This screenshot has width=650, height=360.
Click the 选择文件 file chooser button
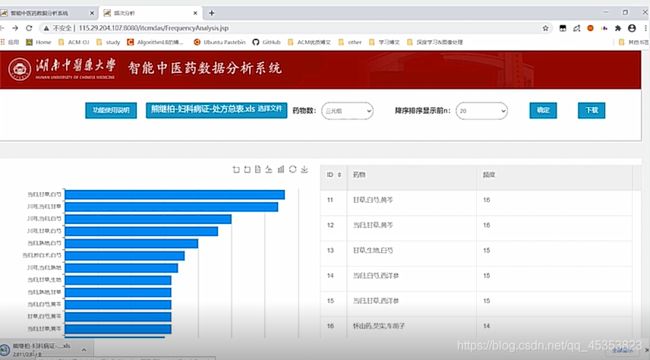(x=269, y=109)
